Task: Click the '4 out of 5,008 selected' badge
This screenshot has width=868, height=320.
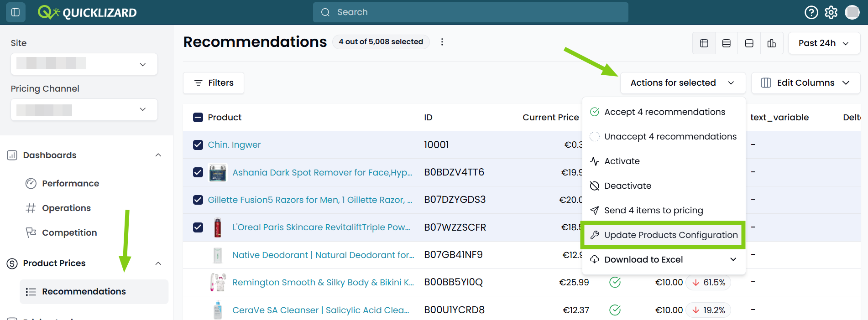Action: point(381,42)
